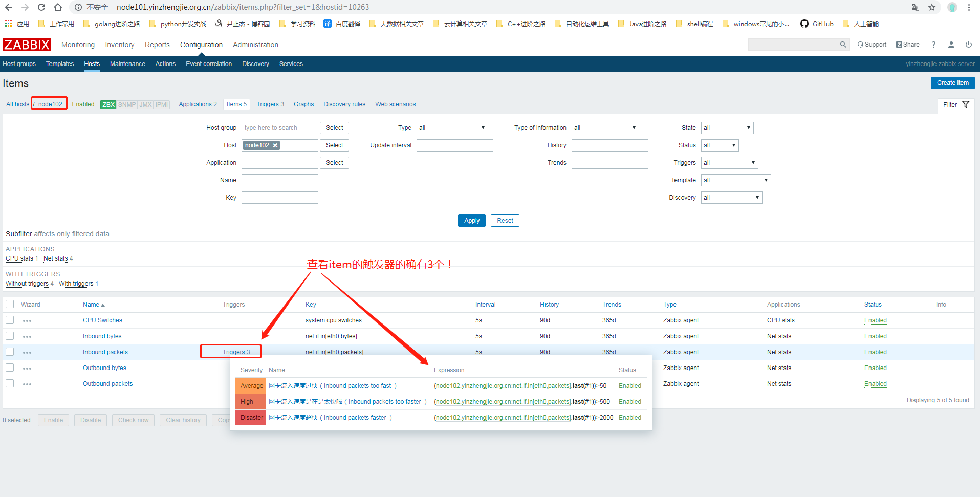Open the Chrome profile avatar

(x=952, y=7)
